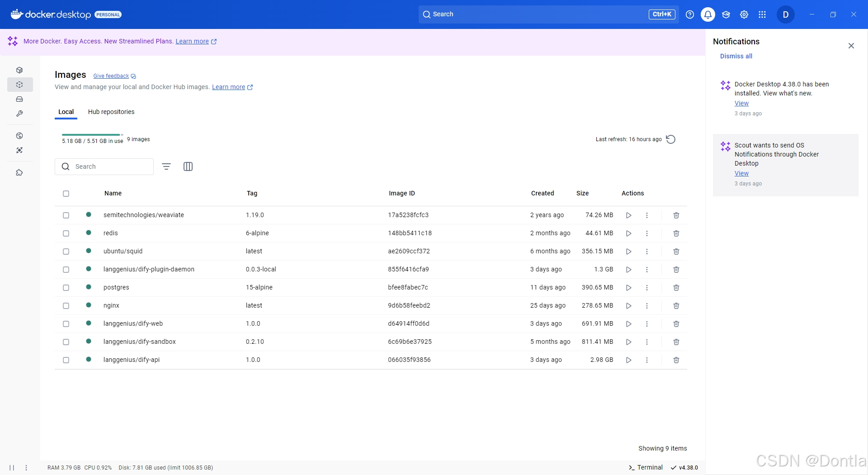Open Docker Hub icon in the sidebar

click(x=19, y=136)
